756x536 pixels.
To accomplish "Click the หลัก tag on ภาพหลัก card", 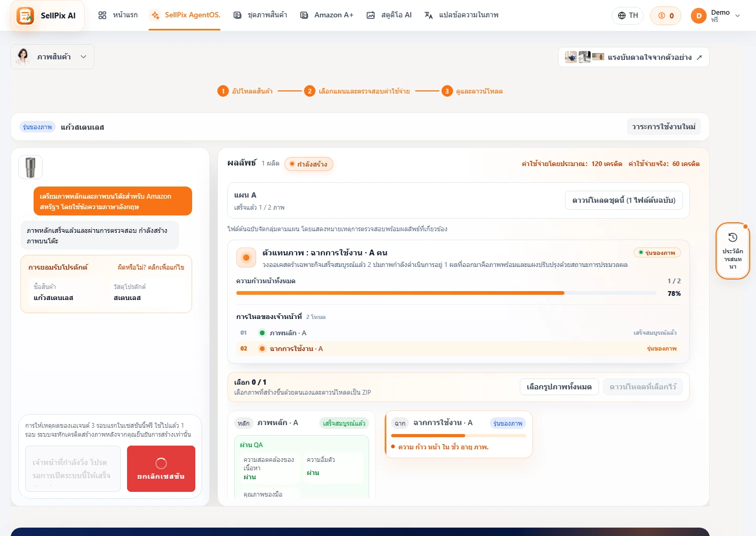I will tap(244, 423).
